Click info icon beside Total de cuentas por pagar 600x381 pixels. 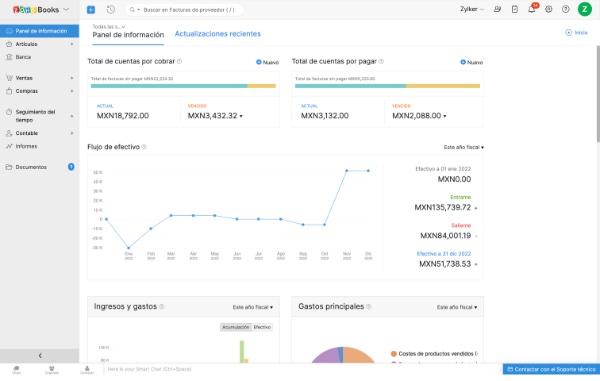point(381,61)
